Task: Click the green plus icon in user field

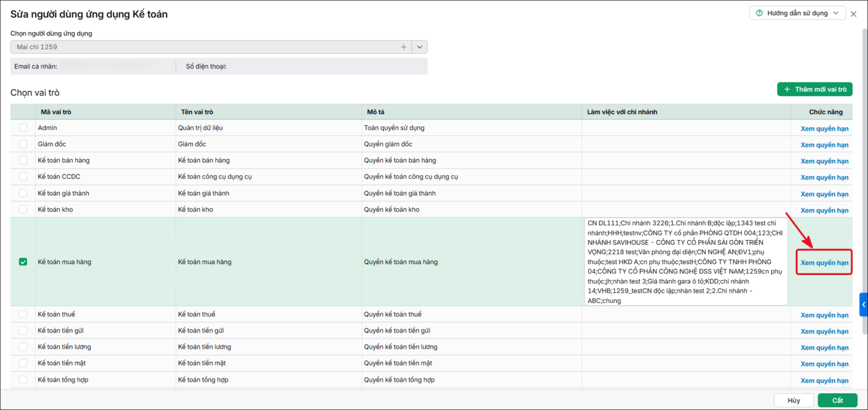Action: [x=404, y=47]
